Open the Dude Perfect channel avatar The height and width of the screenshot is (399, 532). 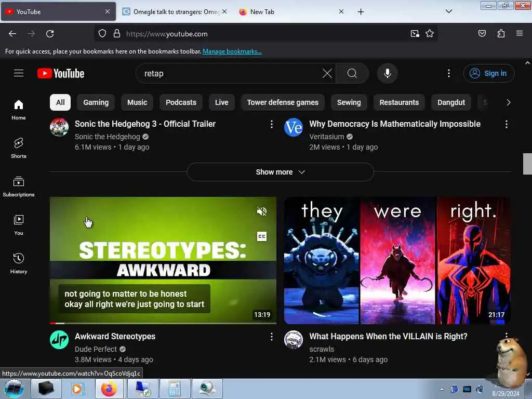(59, 340)
